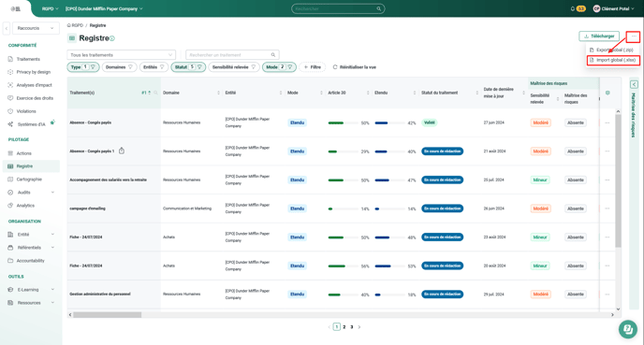Open Analytics page
The image size is (644, 345).
coord(25,206)
